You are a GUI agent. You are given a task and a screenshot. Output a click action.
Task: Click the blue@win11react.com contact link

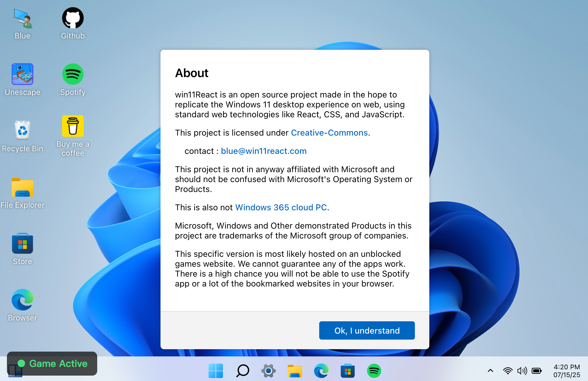(x=264, y=151)
